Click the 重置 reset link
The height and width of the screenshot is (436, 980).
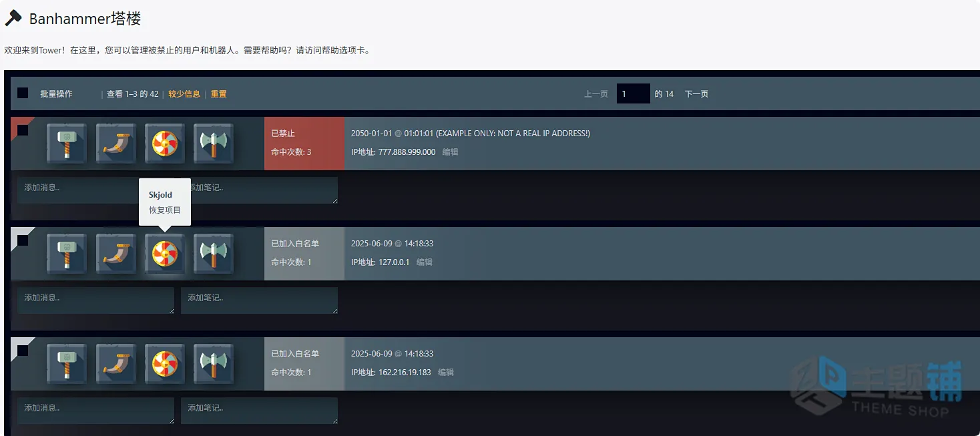(x=219, y=94)
